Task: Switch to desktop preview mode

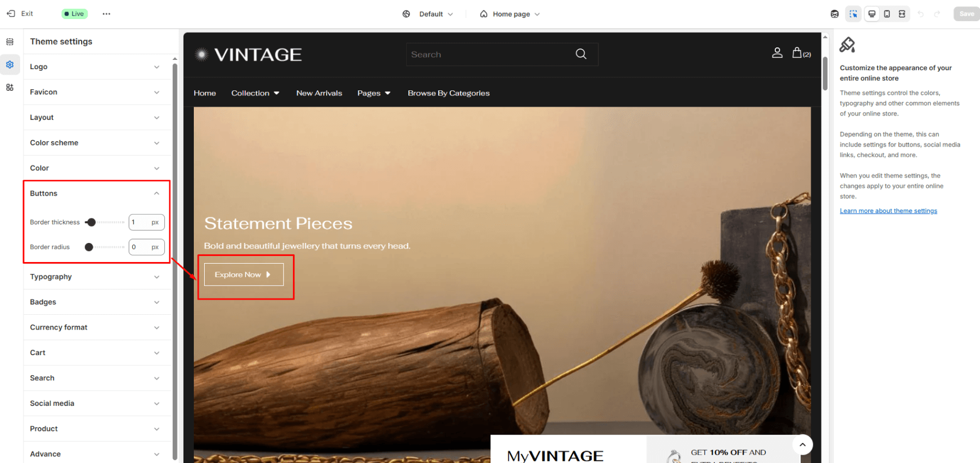Action: pos(872,14)
